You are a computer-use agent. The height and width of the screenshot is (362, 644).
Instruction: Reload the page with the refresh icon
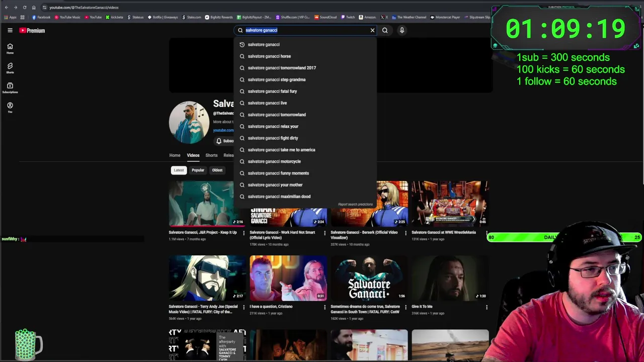point(24,8)
